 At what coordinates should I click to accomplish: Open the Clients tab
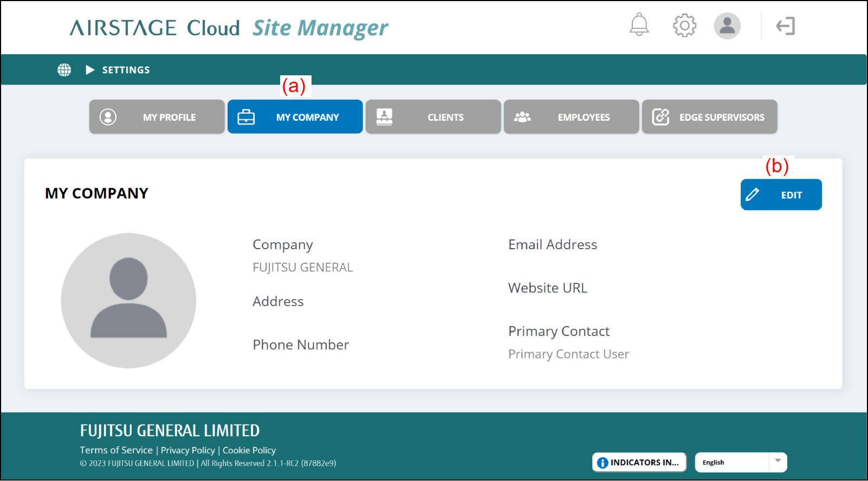tap(433, 117)
